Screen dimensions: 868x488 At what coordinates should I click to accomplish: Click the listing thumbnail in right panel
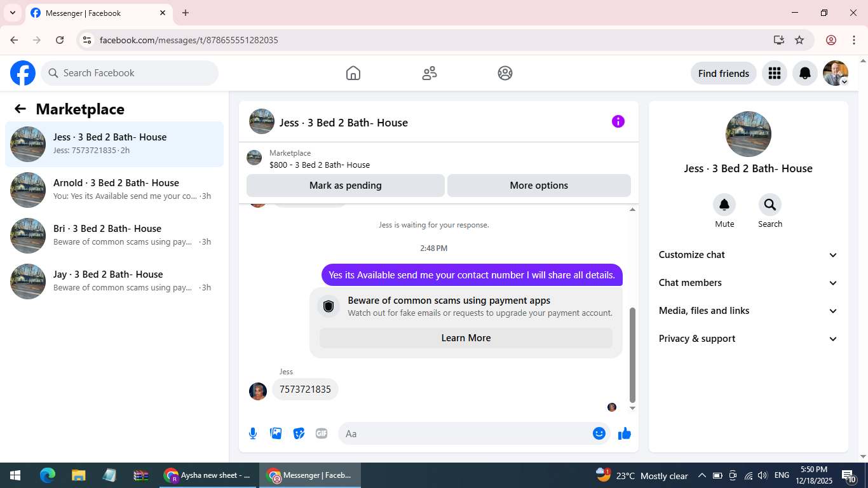749,134
